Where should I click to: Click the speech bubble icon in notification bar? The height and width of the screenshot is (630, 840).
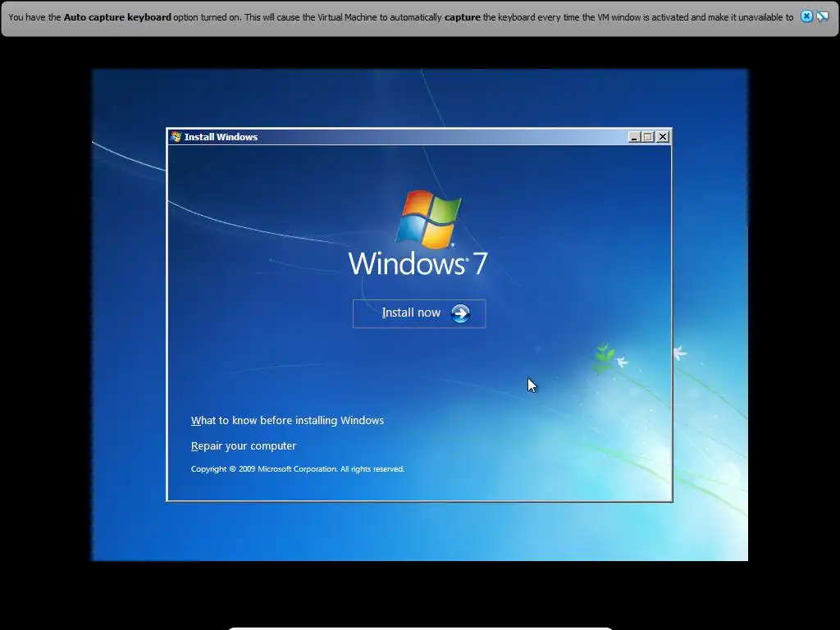[822, 16]
